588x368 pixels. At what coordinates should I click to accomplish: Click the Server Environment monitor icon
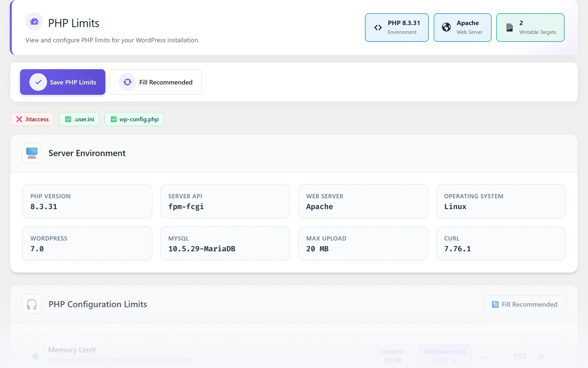tap(32, 153)
